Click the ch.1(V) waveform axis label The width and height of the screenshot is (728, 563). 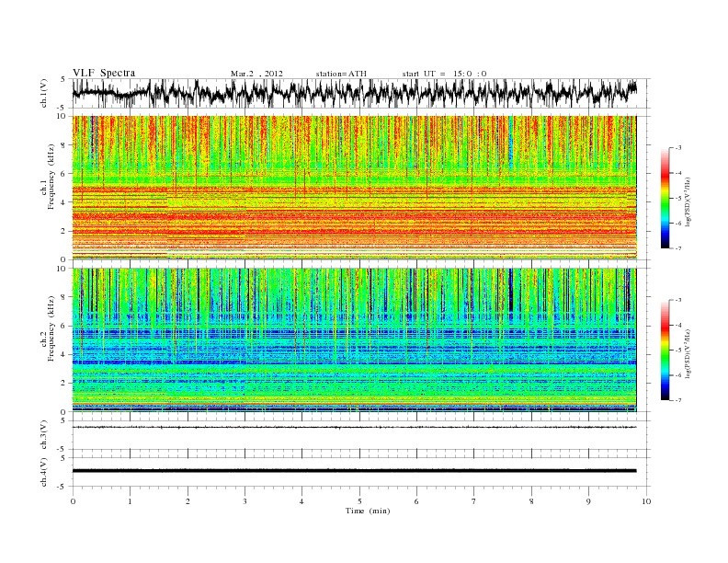pos(43,93)
